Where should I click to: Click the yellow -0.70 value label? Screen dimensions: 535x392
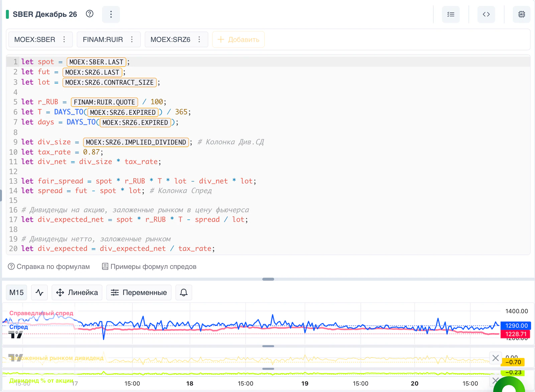coord(513,362)
